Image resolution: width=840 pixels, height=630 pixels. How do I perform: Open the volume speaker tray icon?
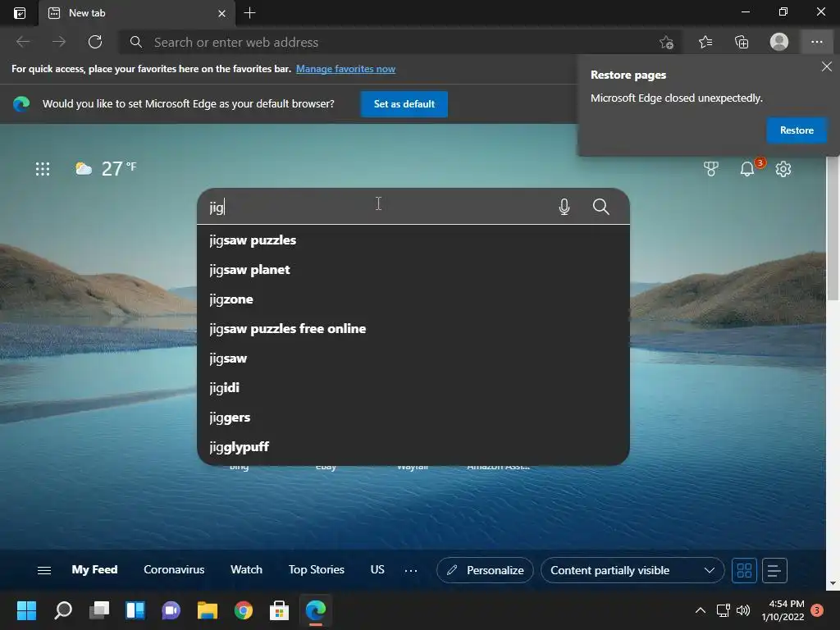coord(743,610)
